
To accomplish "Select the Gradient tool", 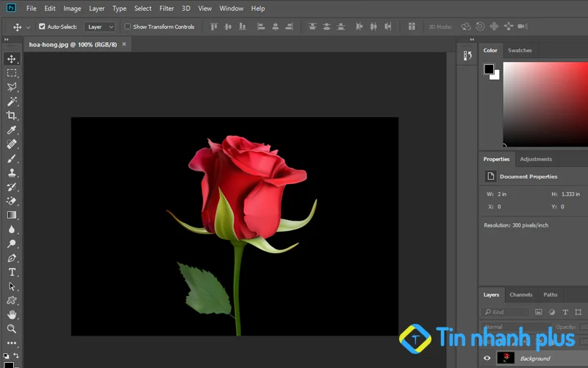I will tap(12, 215).
